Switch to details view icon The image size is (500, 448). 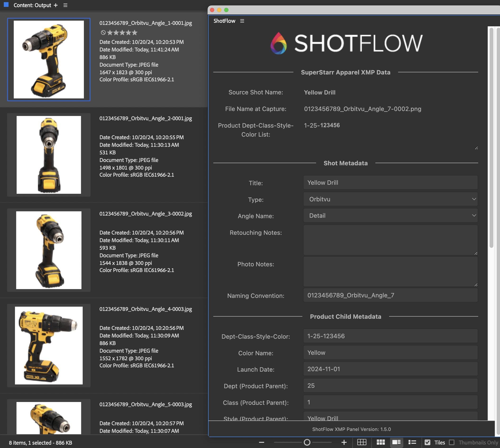[396, 442]
